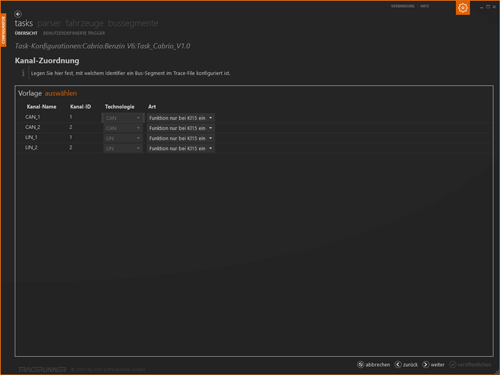500x375 pixels.
Task: Click the Technologie column header
Action: tap(120, 107)
